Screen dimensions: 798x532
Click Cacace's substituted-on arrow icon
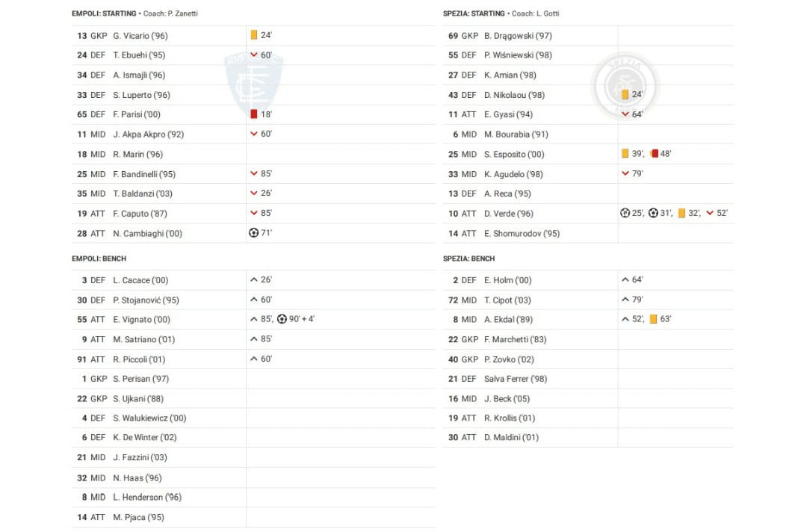(254, 279)
